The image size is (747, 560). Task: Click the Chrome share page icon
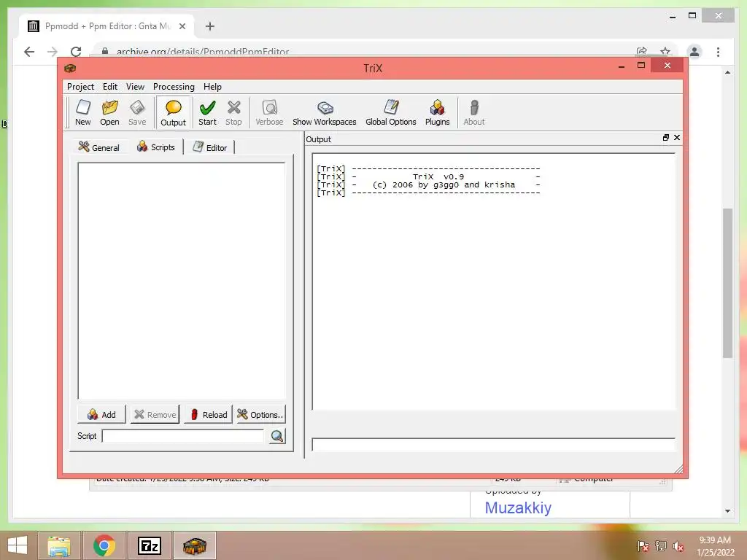[642, 52]
